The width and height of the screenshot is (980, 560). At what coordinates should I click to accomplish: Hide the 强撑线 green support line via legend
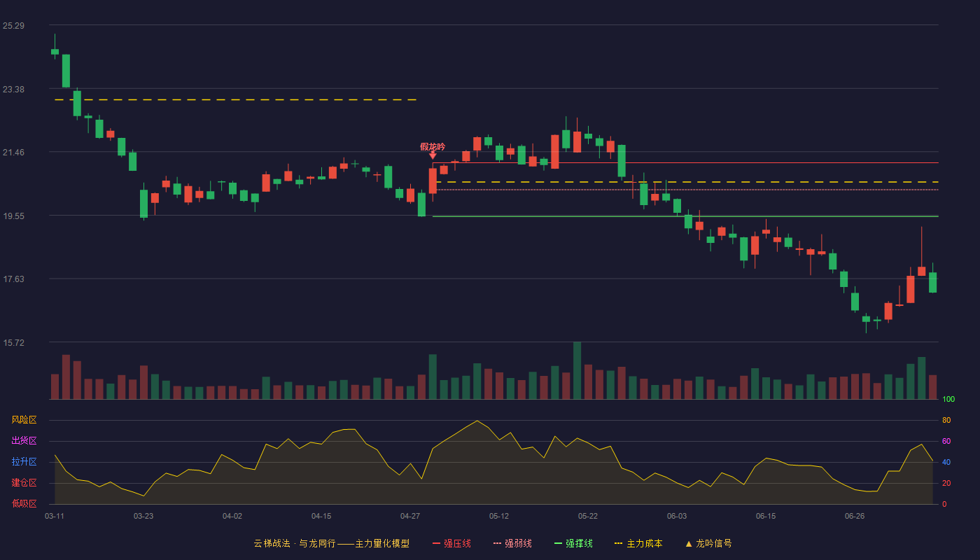[573, 543]
